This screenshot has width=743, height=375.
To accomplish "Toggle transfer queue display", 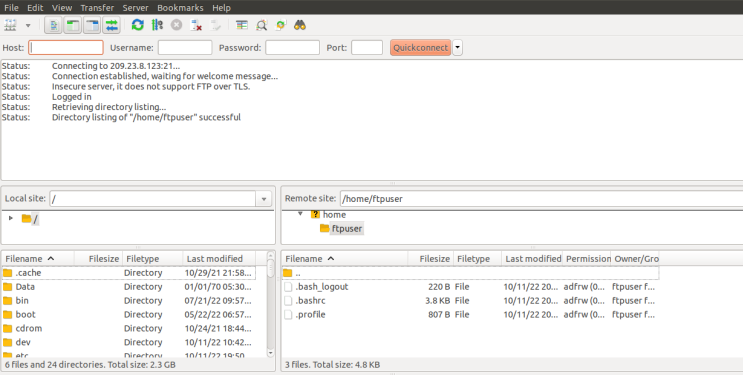I will click(x=111, y=25).
